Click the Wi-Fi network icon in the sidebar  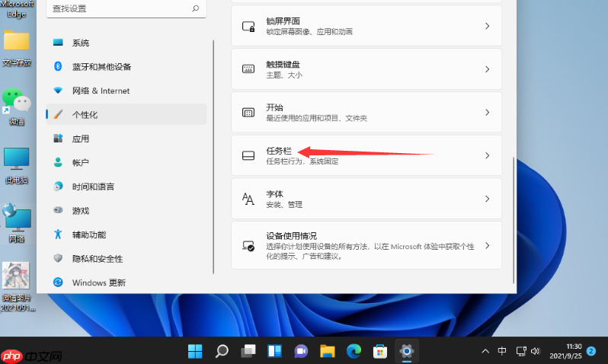pos(58,91)
